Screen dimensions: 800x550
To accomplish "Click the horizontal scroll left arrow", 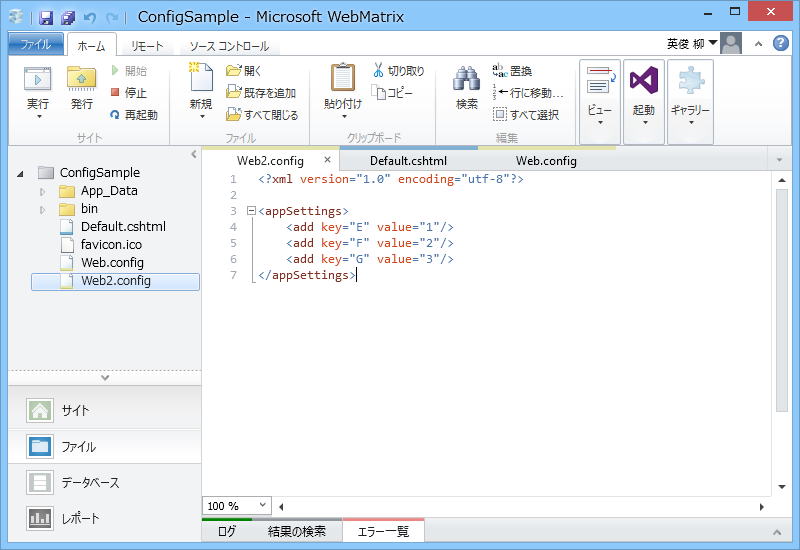I will point(281,507).
